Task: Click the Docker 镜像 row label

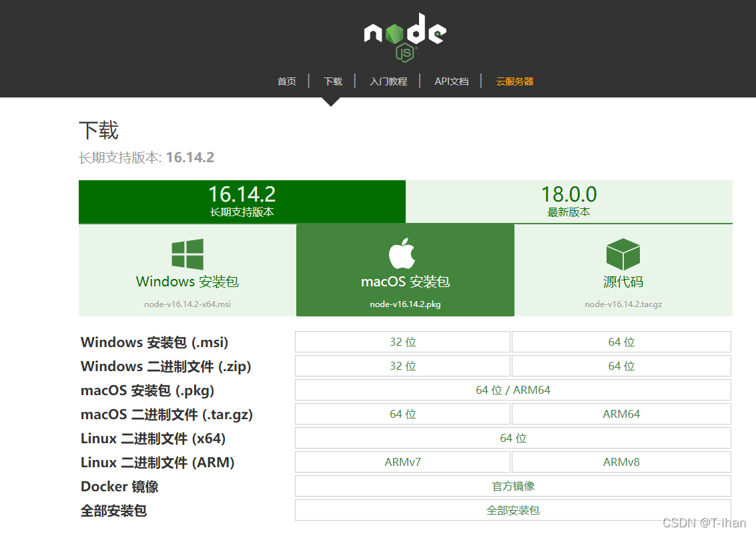Action: tap(119, 487)
